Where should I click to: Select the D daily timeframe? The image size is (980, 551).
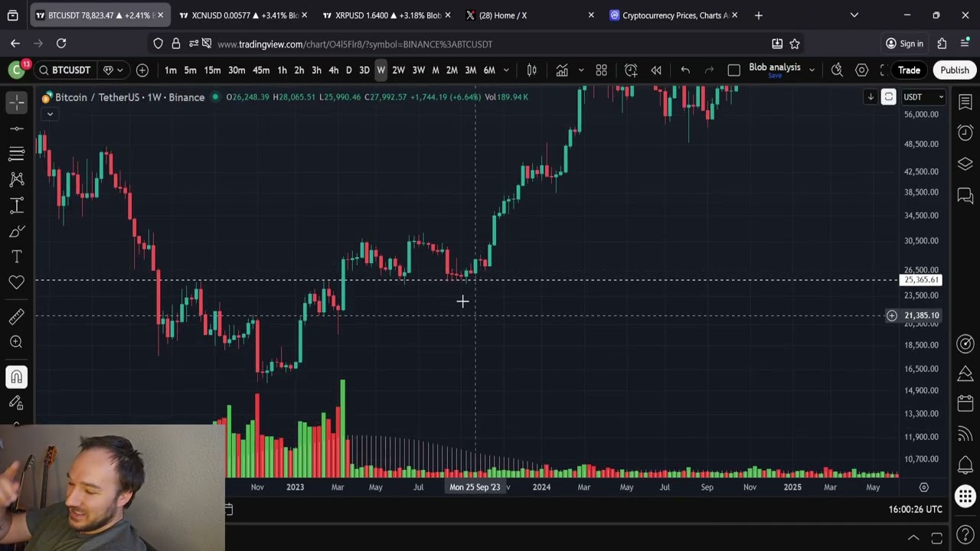click(x=348, y=70)
